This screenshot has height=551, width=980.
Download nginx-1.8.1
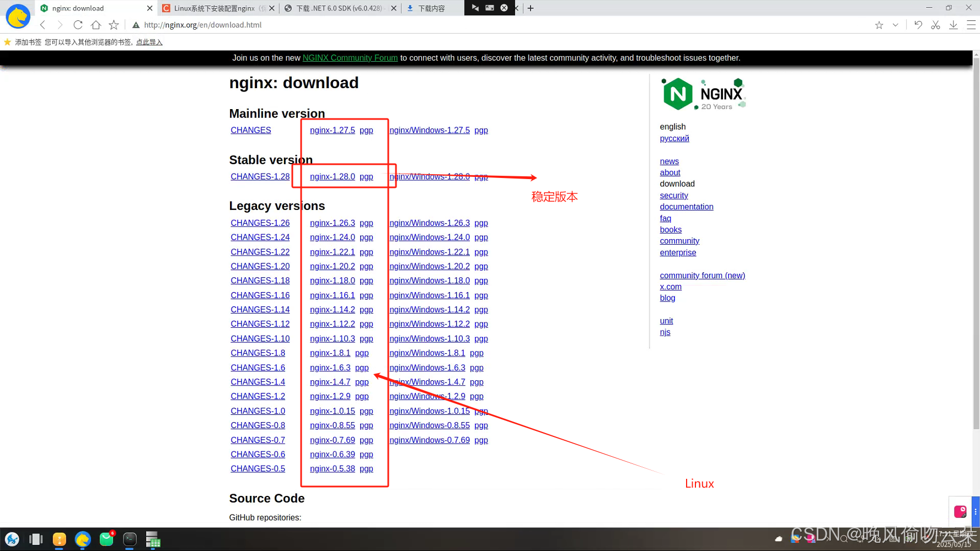[x=330, y=353]
